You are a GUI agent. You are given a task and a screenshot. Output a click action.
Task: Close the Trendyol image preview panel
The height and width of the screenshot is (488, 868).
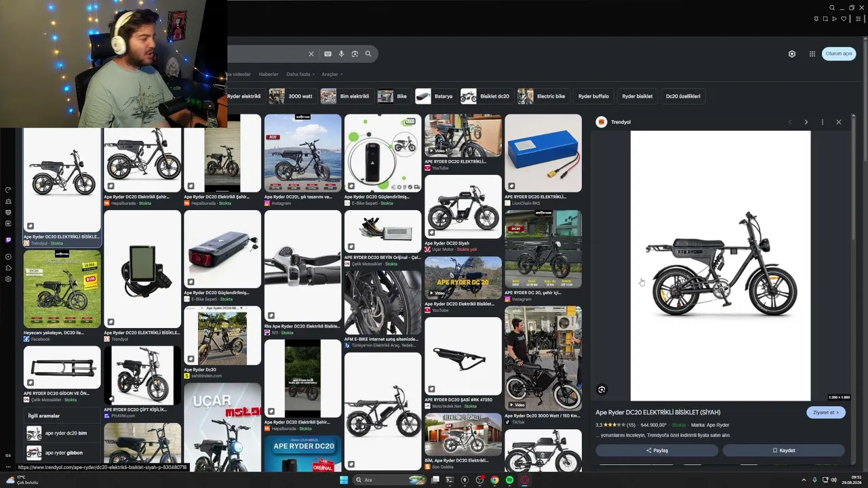coord(838,122)
